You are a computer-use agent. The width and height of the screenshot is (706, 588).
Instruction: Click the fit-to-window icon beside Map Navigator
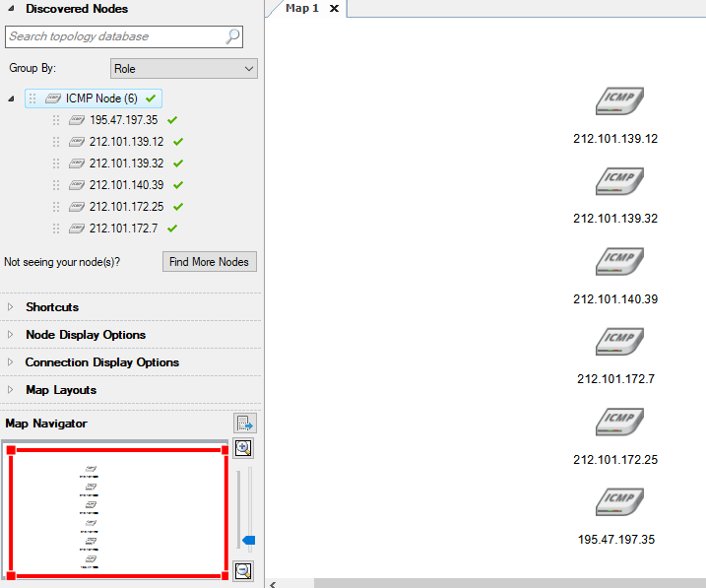coord(245,424)
